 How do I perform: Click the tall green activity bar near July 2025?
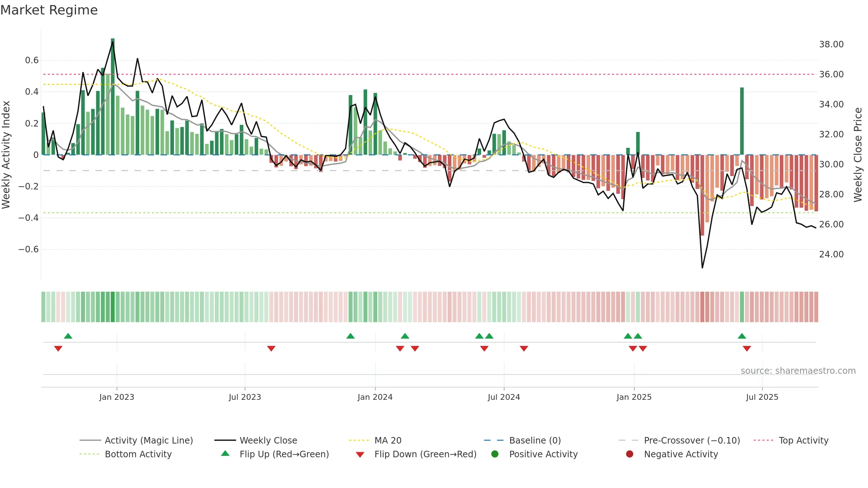tap(742, 121)
